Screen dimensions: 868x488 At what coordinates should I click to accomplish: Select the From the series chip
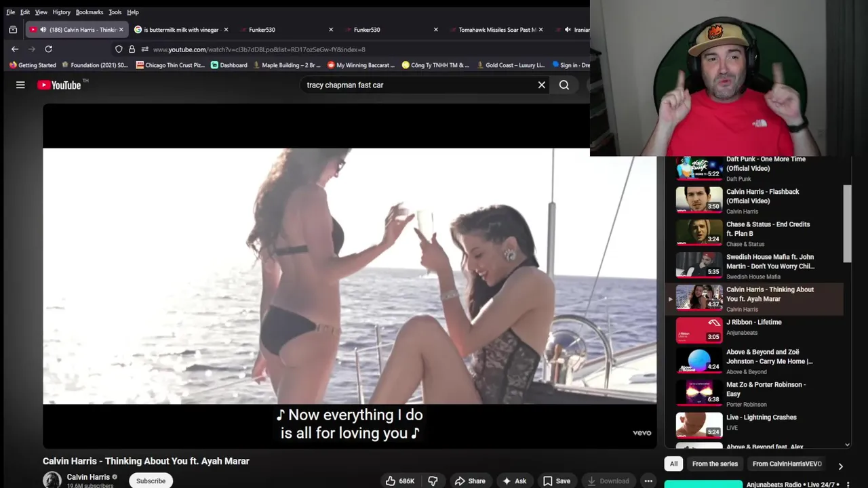(715, 464)
